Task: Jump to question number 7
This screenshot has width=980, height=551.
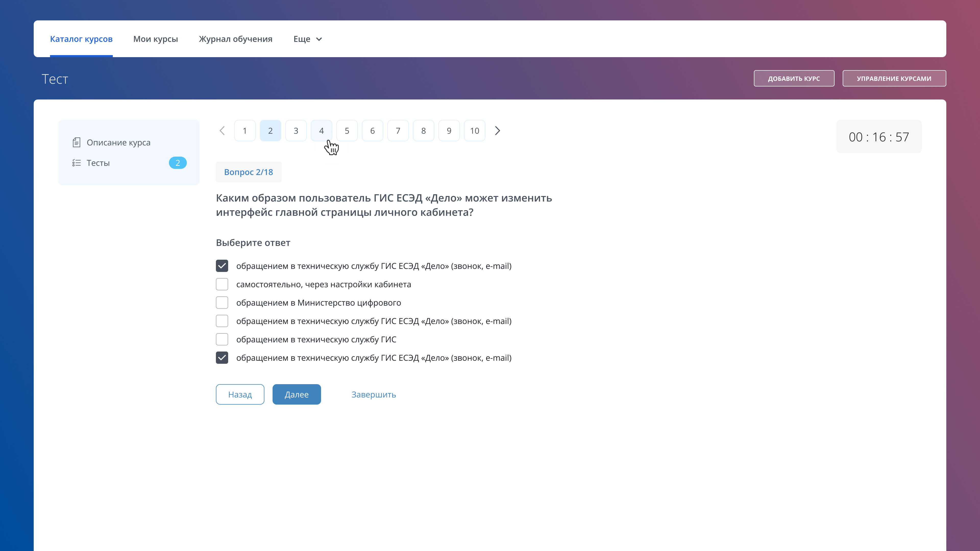Action: click(398, 131)
